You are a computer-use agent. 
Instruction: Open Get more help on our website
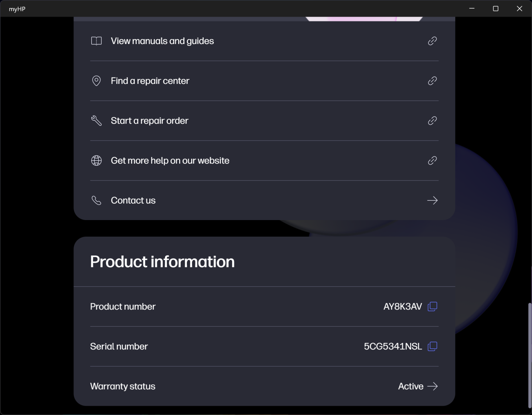(x=170, y=161)
